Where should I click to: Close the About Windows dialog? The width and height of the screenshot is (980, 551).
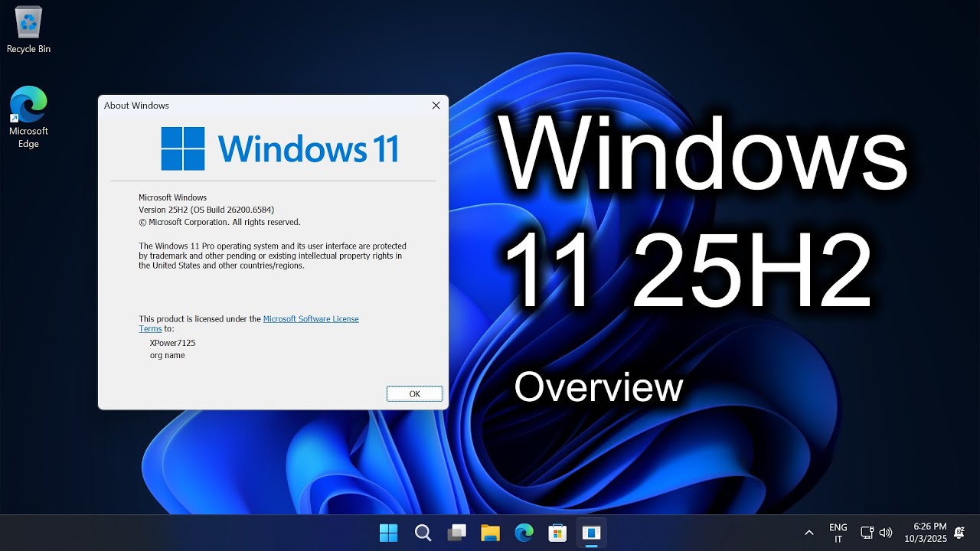click(x=436, y=106)
